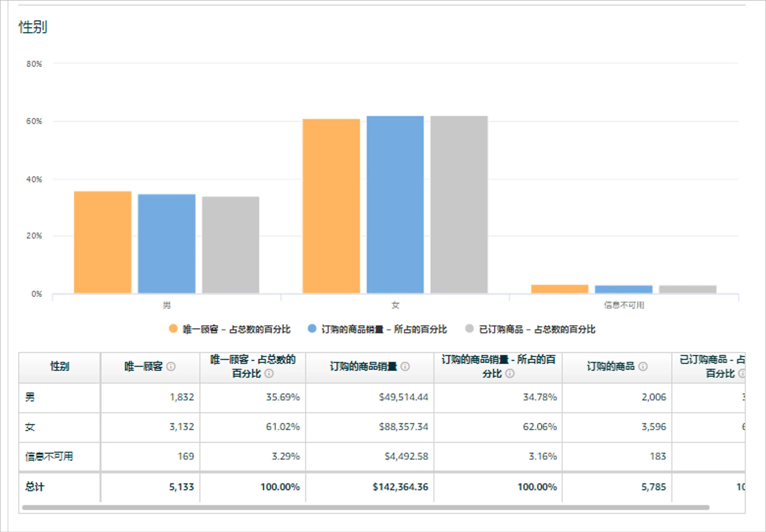Click the blue 男 bar in chart
Screen dimensions: 766x532
pos(166,243)
